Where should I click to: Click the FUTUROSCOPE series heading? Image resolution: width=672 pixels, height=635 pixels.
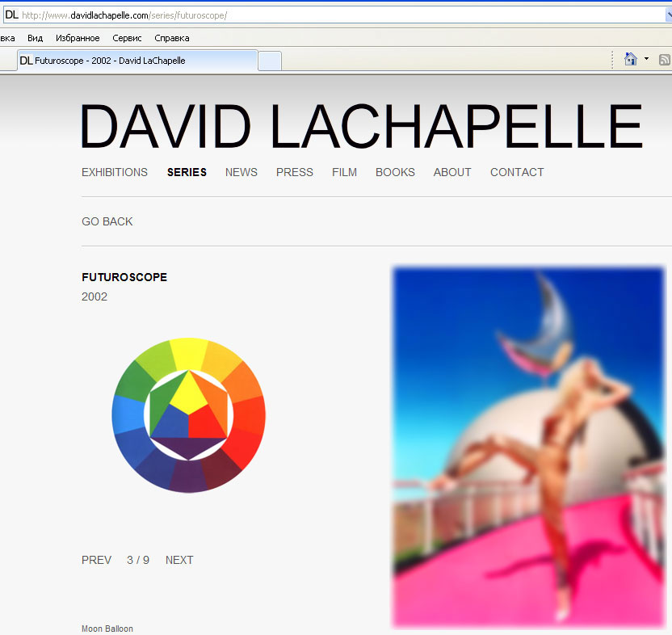tap(124, 277)
